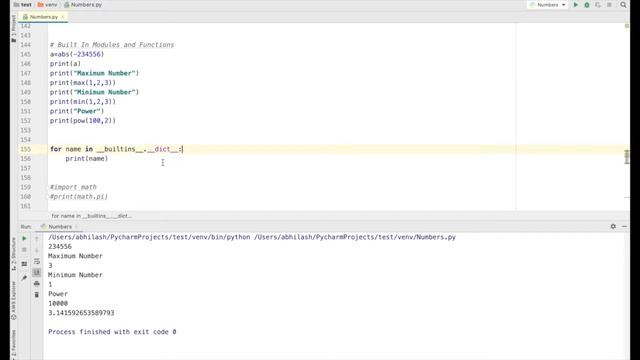The image size is (640, 360).
Task: Click the stop button in Run panel
Action: (24, 250)
